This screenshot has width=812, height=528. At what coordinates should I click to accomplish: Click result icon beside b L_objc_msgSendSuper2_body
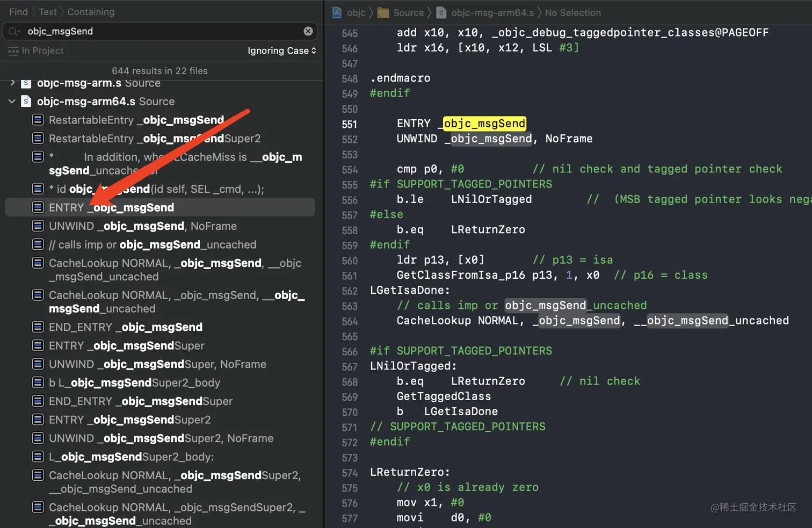pyautogui.click(x=38, y=382)
